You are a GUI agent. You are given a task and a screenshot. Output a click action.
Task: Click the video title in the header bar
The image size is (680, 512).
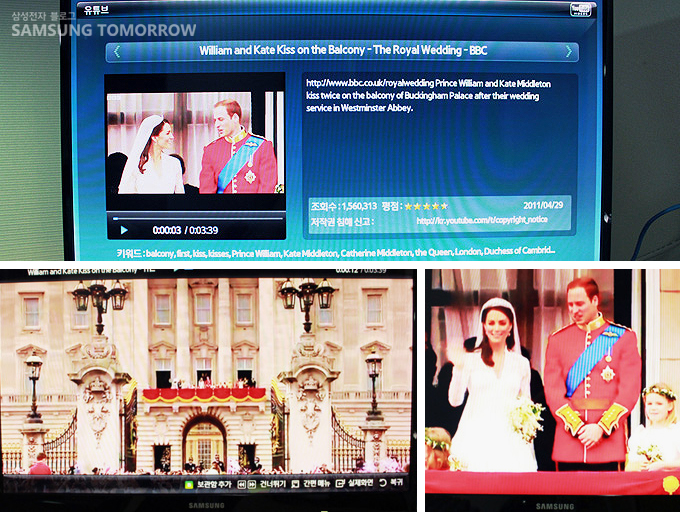click(343, 51)
